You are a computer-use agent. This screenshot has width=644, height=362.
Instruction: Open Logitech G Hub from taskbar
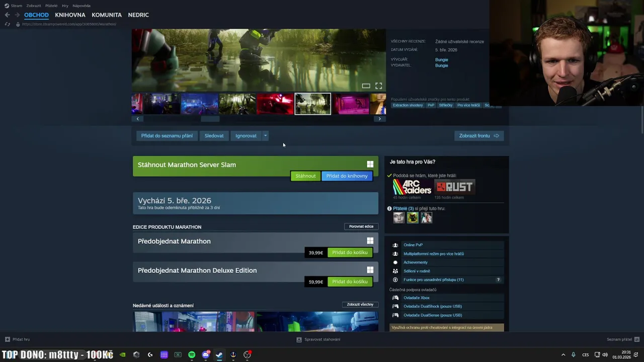[x=150, y=355]
